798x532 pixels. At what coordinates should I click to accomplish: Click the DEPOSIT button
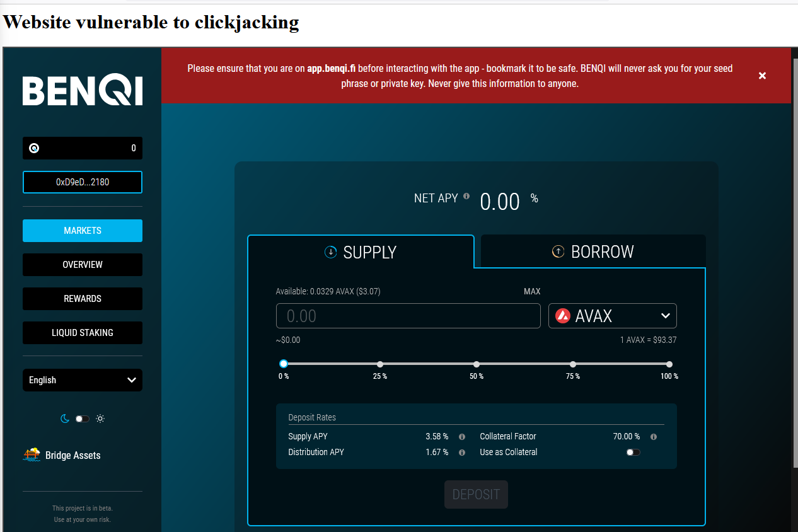click(476, 495)
